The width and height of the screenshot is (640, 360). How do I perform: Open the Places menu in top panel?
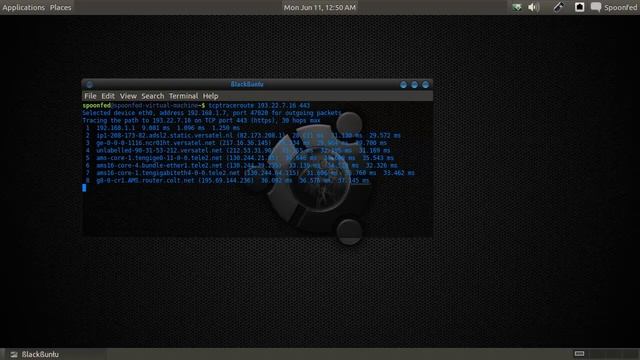[x=60, y=7]
